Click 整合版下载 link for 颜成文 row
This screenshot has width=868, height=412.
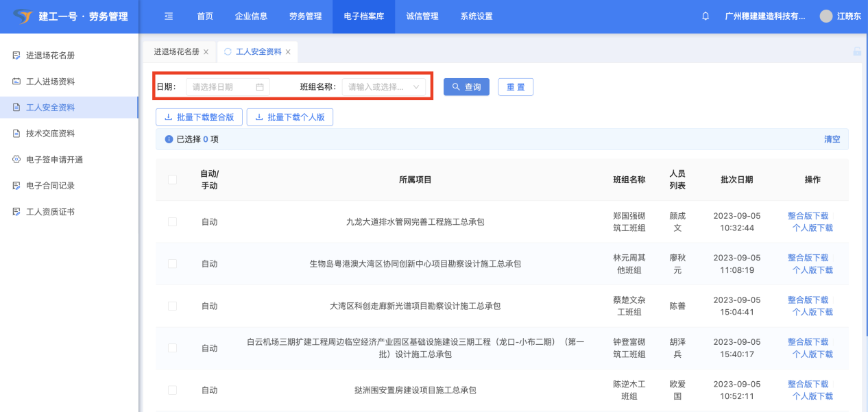[x=808, y=216]
